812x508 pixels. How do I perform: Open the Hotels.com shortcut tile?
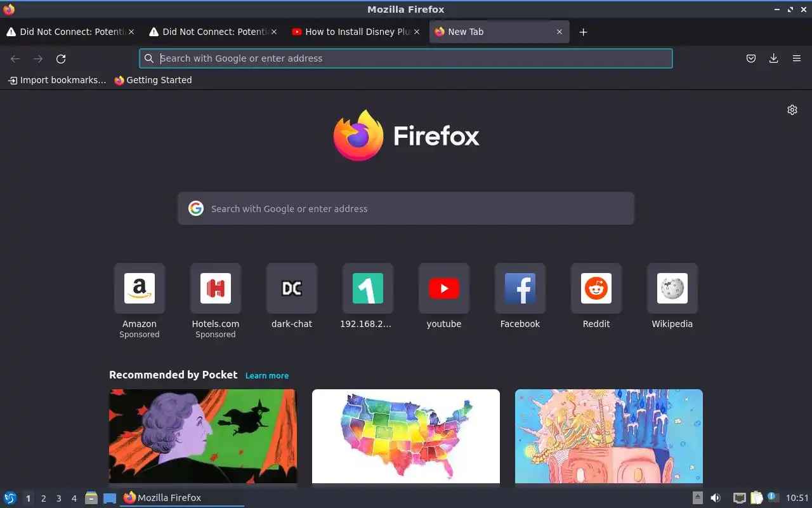coord(216,288)
